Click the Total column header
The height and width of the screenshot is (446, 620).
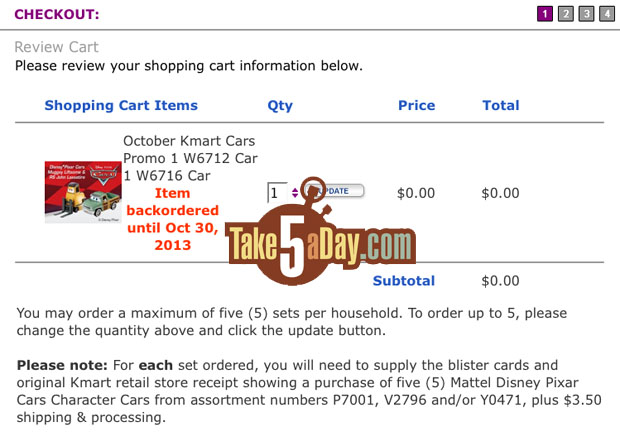pos(501,105)
